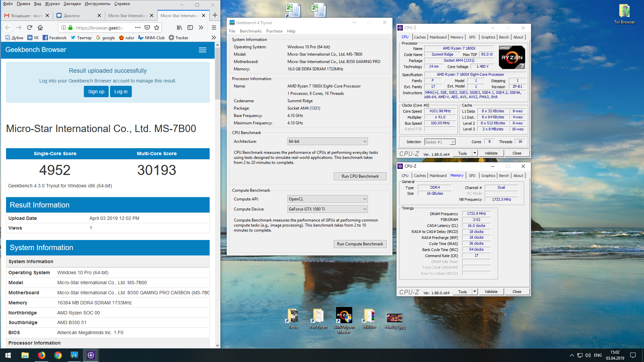
Task: Open volume control in system tray
Action: click(588, 355)
